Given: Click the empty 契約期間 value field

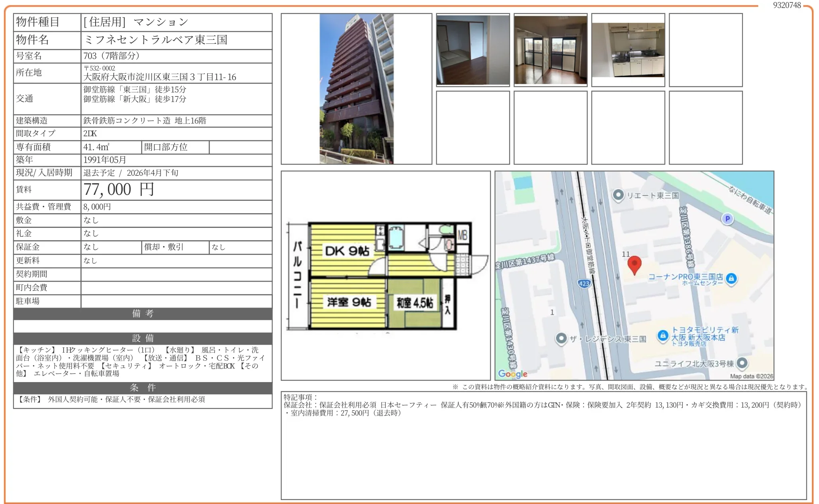Looking at the screenshot, I should (x=176, y=274).
